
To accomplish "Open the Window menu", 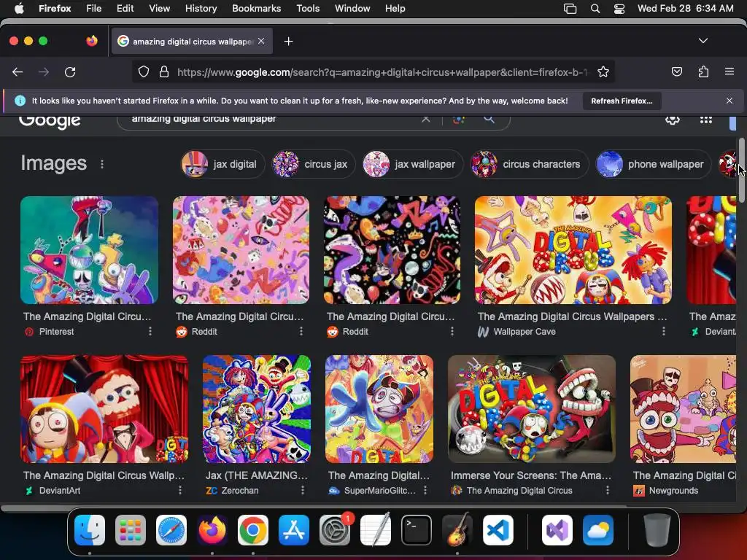I will 352,8.
